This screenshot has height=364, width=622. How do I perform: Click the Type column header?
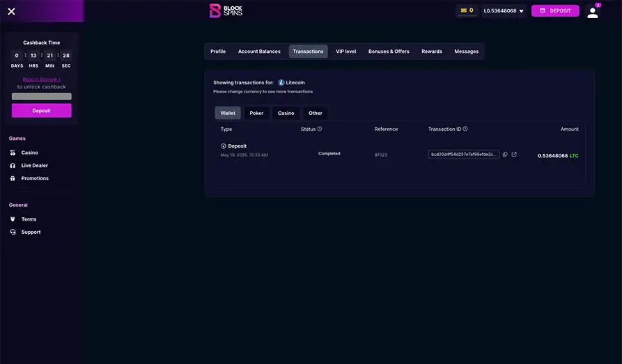[x=226, y=129]
